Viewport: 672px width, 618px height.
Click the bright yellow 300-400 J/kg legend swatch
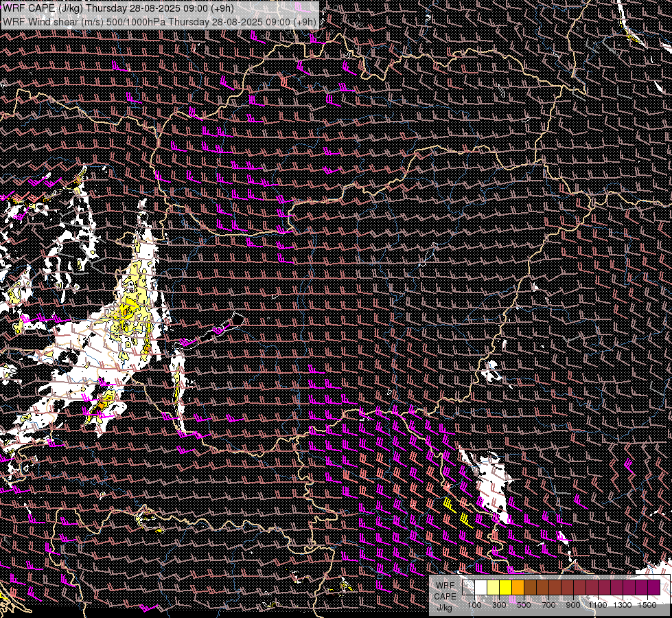pos(506,587)
